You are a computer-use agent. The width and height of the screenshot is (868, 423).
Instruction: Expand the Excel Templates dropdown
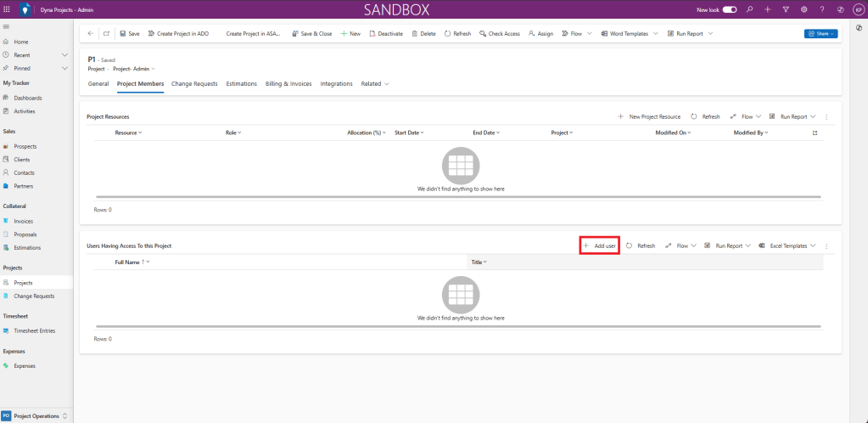[788, 245]
